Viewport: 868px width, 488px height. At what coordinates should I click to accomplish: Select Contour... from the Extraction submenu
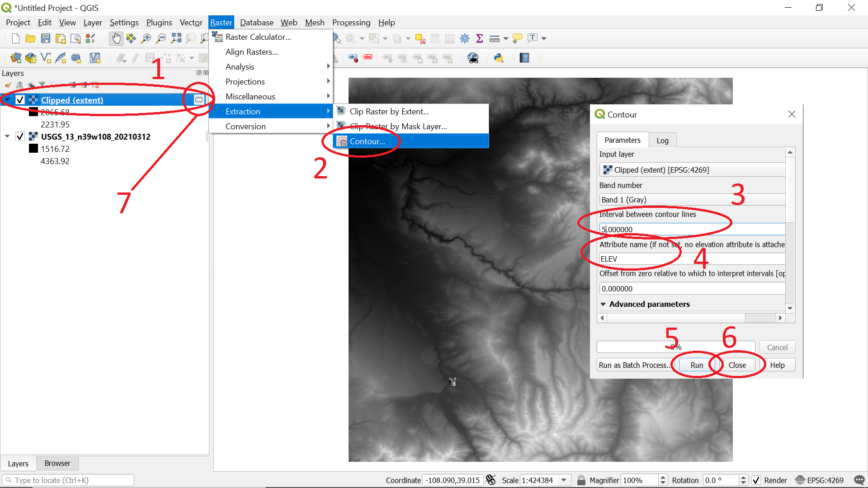pyautogui.click(x=367, y=141)
